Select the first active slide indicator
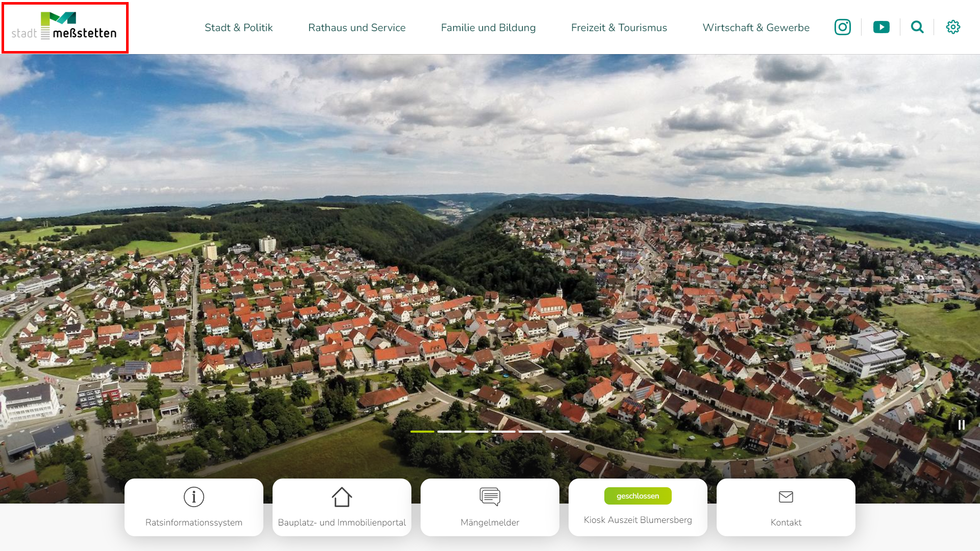 [x=422, y=432]
